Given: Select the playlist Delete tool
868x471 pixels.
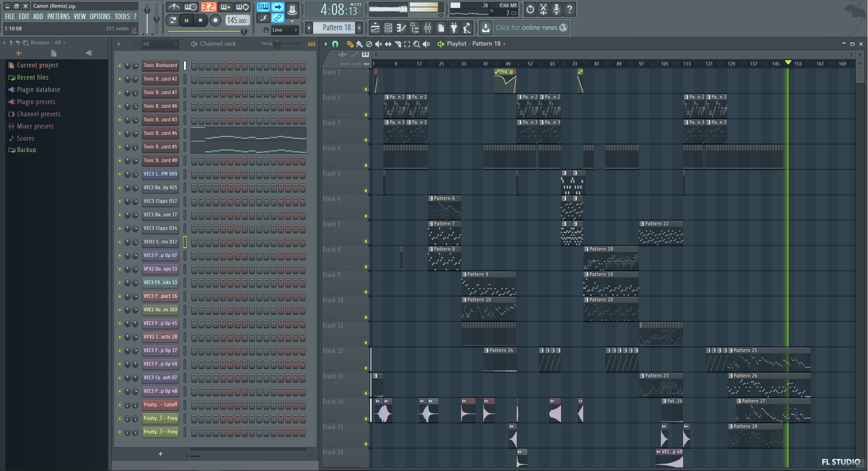Looking at the screenshot, I should 369,44.
